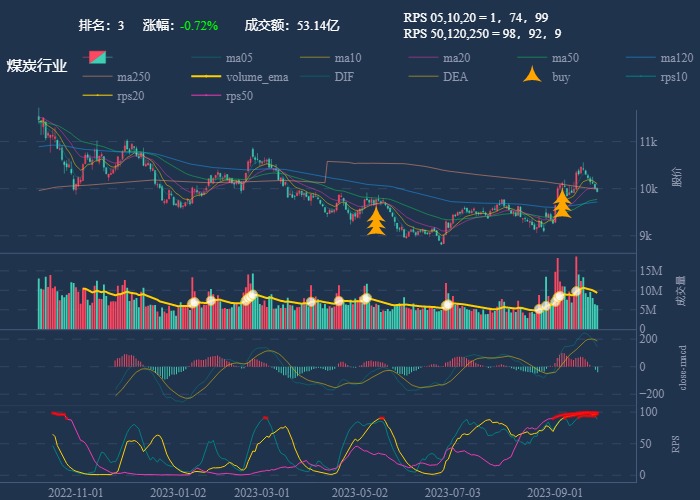
Task: Click the 11k price axis label
Action: 648,142
